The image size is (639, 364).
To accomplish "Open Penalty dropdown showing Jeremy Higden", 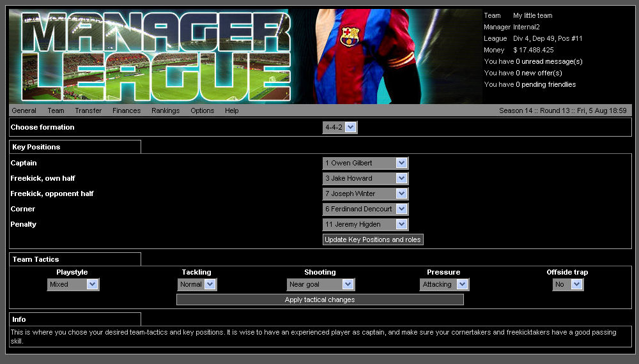I will click(x=365, y=224).
